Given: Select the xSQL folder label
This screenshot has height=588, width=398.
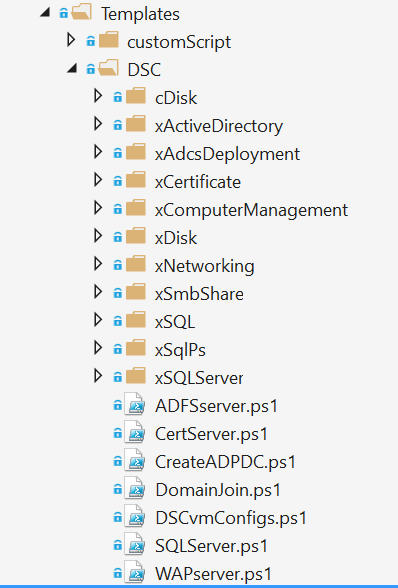Looking at the screenshot, I should [x=175, y=322].
